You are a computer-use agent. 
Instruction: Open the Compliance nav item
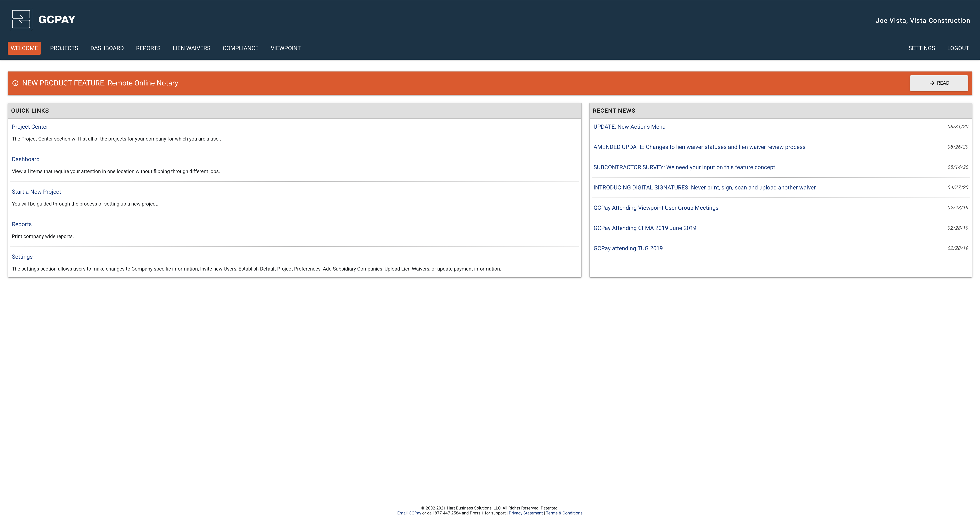[x=240, y=48]
